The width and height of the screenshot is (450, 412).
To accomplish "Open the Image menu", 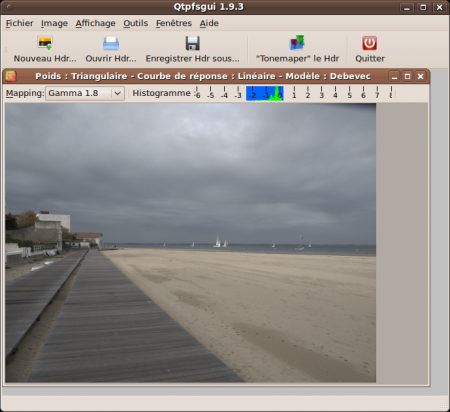I will 54,23.
